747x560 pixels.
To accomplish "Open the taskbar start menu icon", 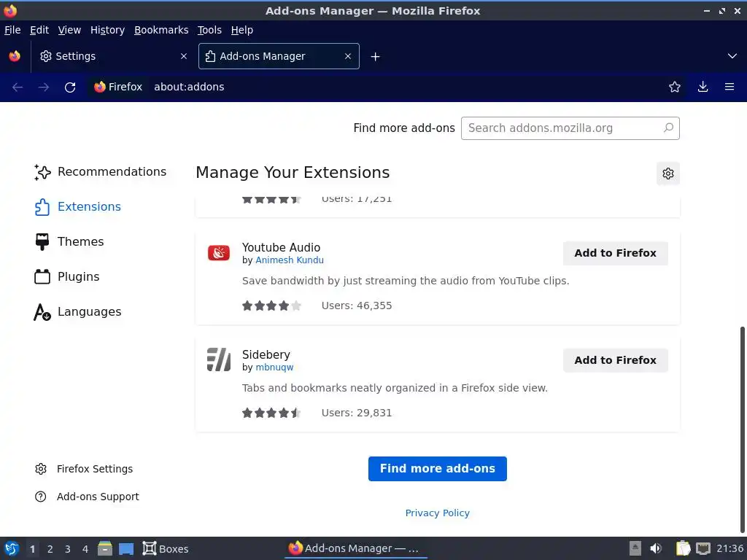I will [12, 548].
